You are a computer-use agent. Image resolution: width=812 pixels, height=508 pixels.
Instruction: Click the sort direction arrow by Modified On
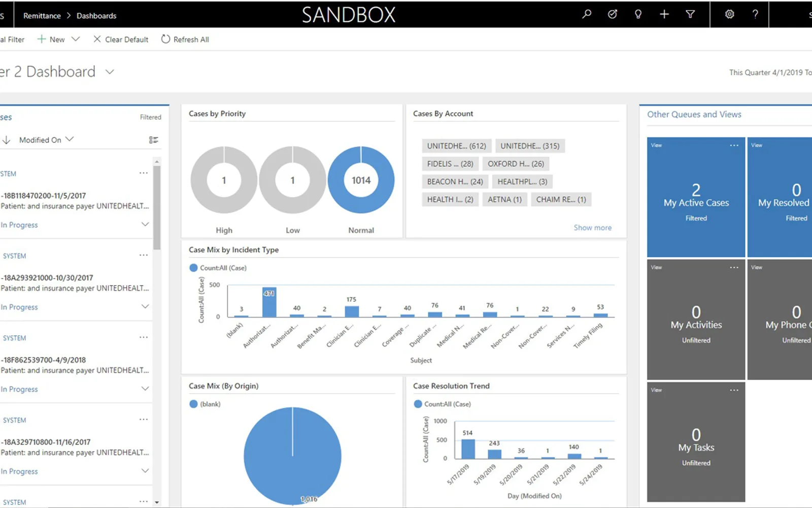coord(6,140)
